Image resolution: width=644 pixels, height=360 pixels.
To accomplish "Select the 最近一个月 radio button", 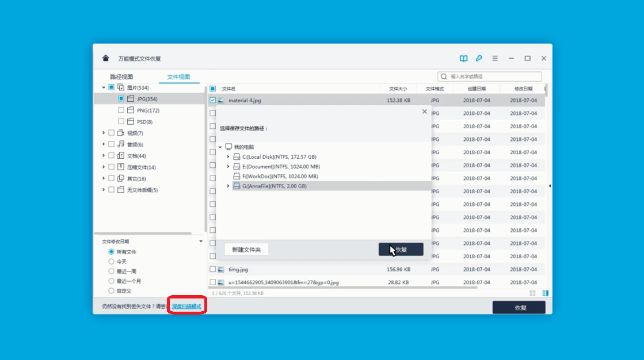I will 111,281.
